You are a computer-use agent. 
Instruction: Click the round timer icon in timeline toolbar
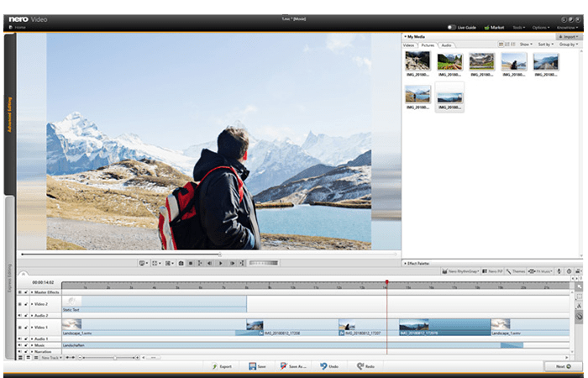(569, 271)
